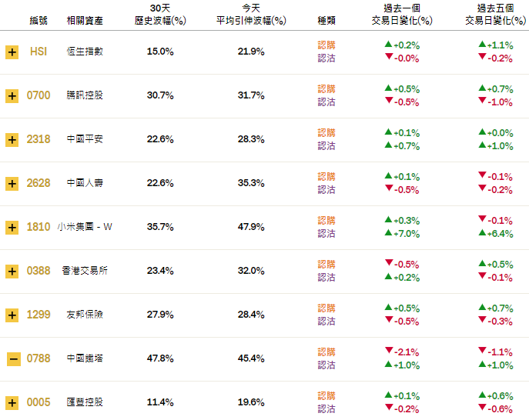Expand the HSI row plus icon
Image resolution: width=529 pixels, height=420 pixels.
(x=12, y=52)
